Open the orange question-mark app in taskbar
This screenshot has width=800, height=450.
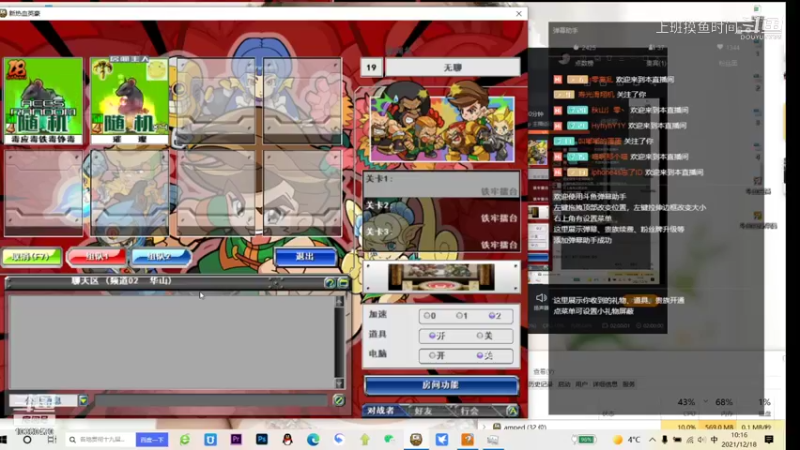pos(467,439)
